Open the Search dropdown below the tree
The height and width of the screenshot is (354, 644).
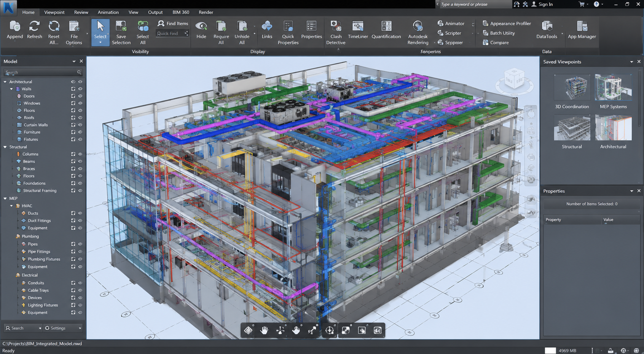click(x=23, y=328)
